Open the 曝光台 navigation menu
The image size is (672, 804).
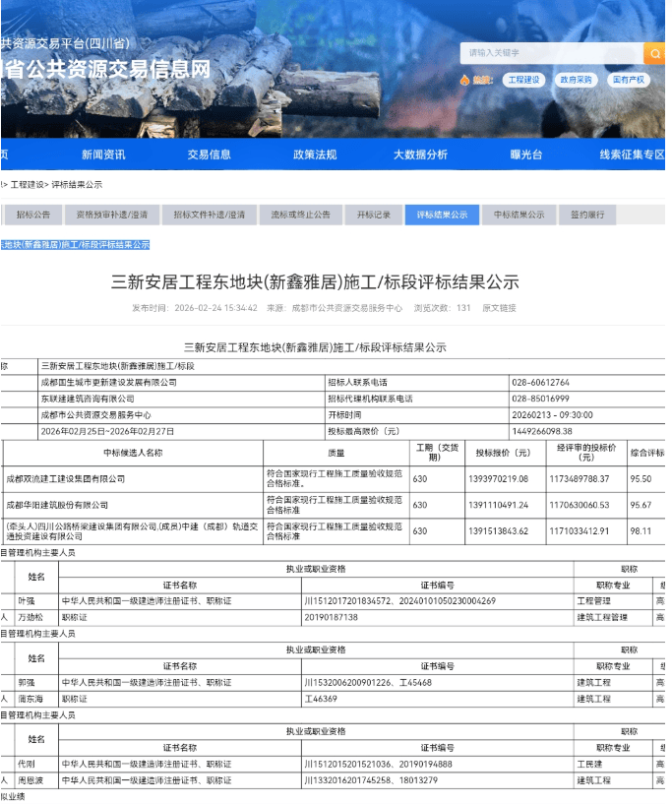pos(526,155)
